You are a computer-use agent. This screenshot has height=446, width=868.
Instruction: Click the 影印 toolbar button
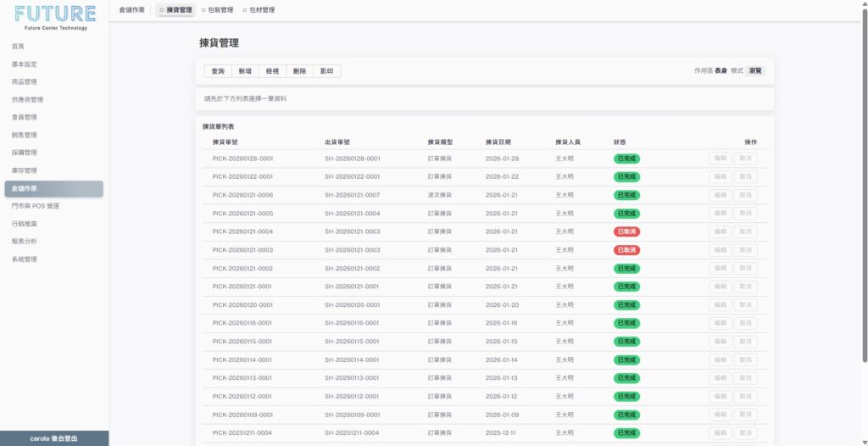click(327, 71)
